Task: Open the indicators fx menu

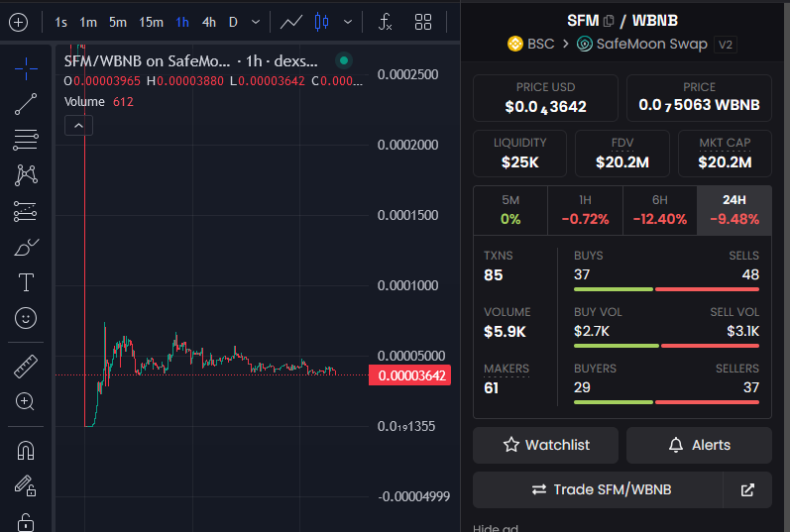Action: (x=385, y=22)
